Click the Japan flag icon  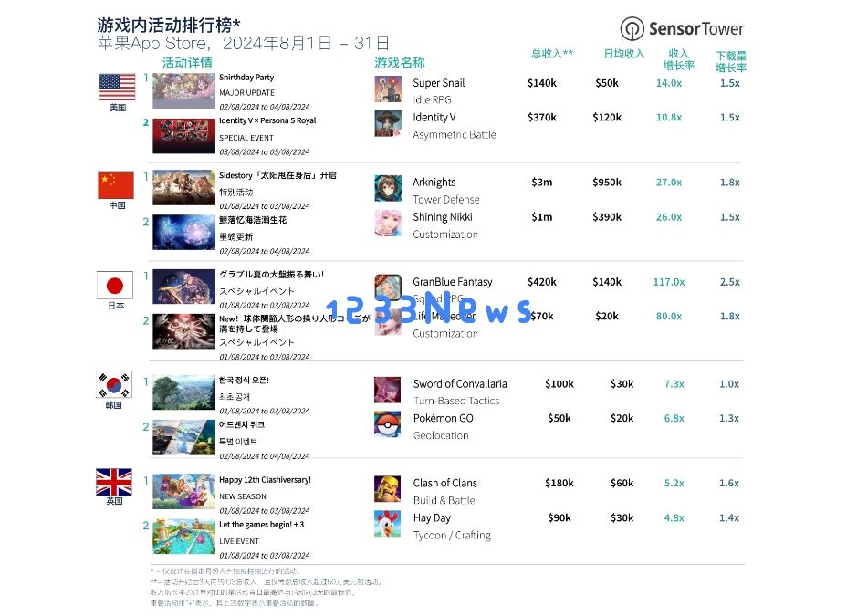(x=115, y=286)
